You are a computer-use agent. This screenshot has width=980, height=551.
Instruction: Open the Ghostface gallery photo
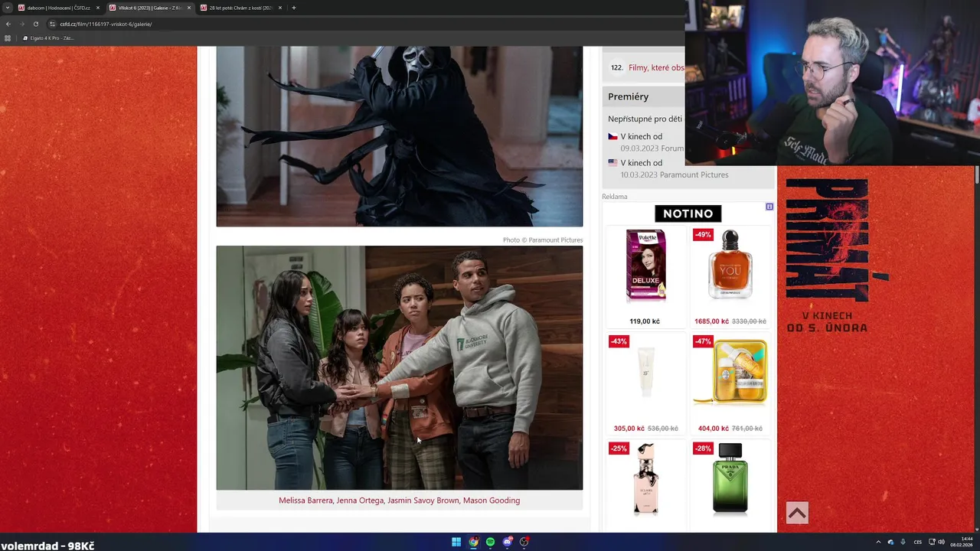(399, 136)
